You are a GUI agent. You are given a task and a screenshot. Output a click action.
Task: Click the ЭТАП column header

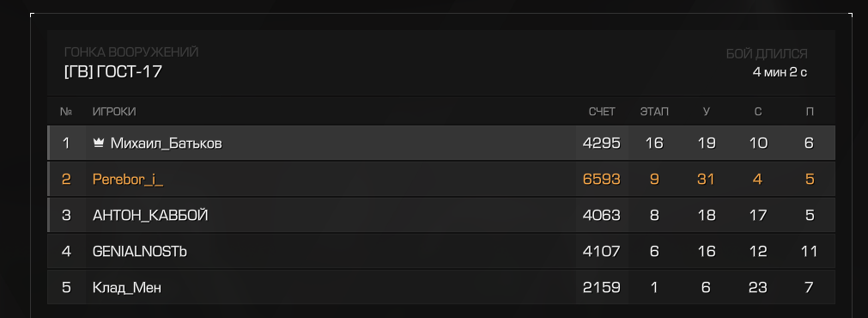(654, 112)
